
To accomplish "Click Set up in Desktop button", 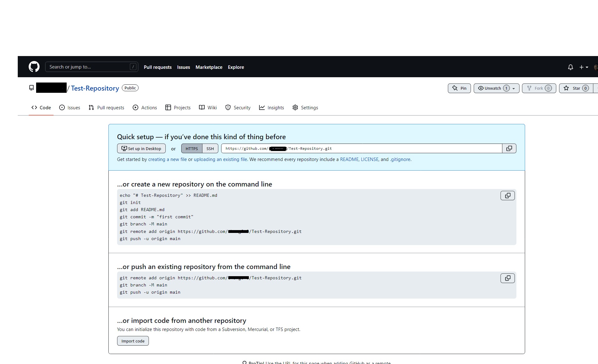I will pyautogui.click(x=141, y=149).
